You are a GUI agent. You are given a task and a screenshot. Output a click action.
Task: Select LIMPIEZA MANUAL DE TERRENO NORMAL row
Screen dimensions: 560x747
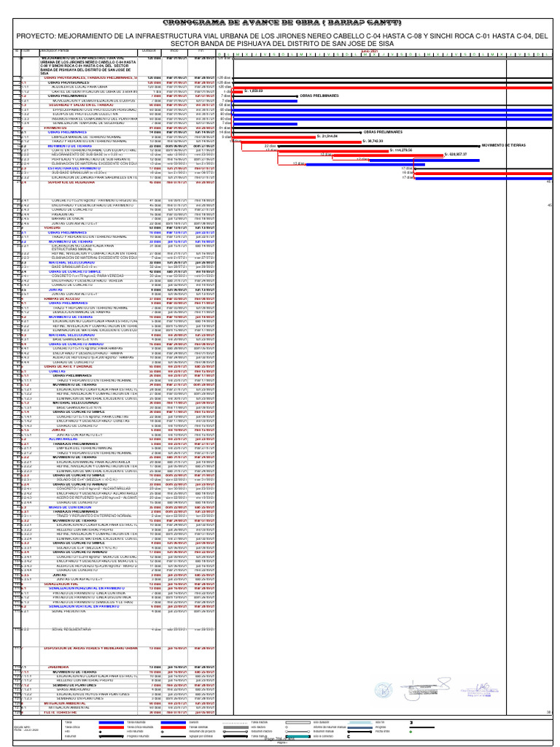pos(114,136)
